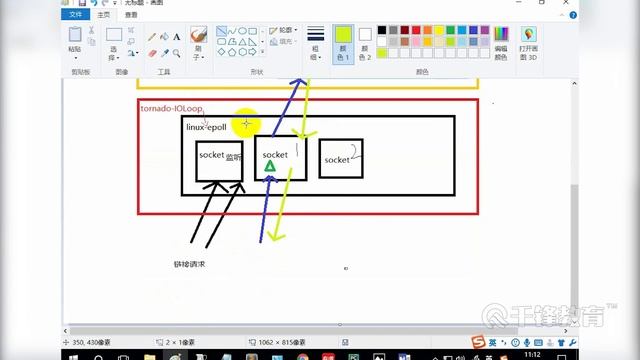Select the Eraser tool
640x360 pixels.
point(152,53)
